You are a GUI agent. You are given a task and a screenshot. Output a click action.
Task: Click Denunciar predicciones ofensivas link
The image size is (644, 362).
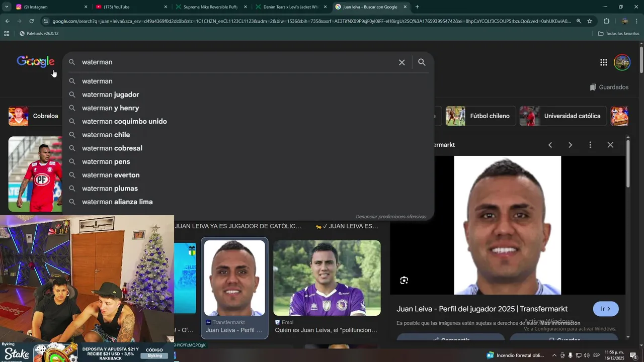[390, 217]
